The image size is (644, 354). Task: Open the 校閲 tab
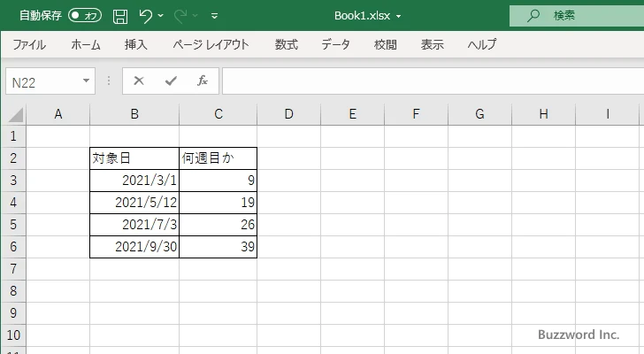click(386, 44)
